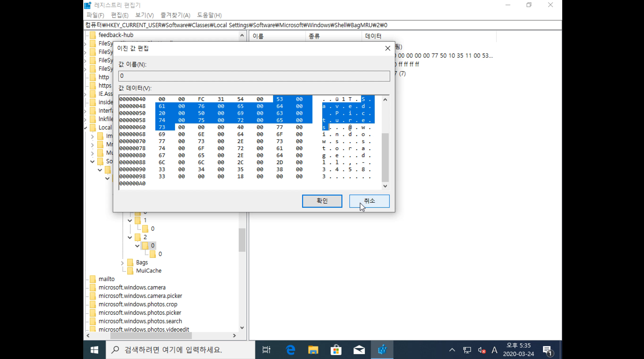
Task: Open Microsoft Edge from taskbar
Action: (x=291, y=350)
